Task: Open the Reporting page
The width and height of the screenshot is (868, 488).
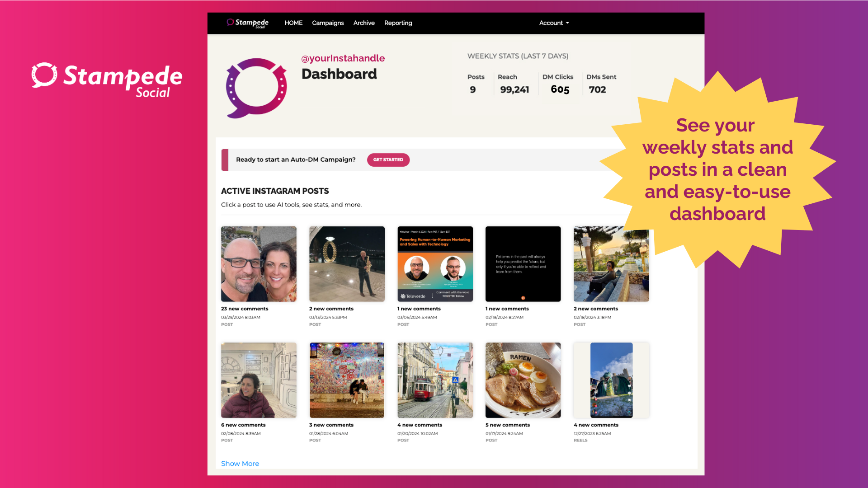Action: pyautogui.click(x=398, y=23)
